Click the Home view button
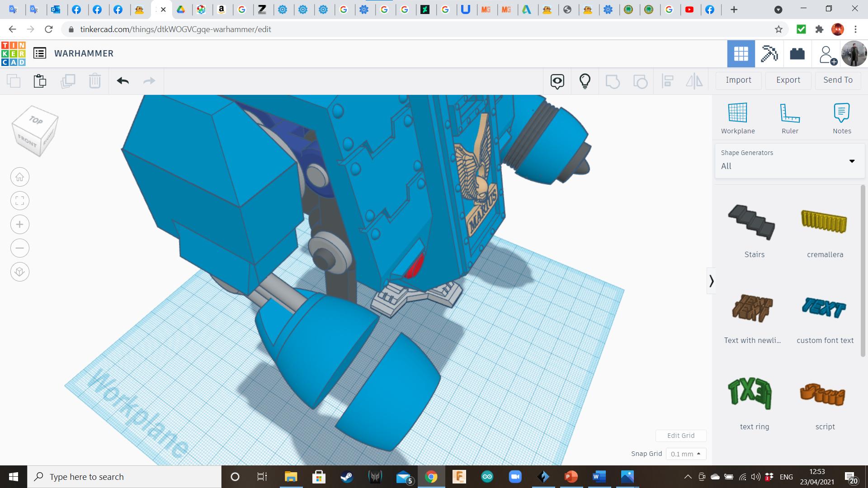The height and width of the screenshot is (488, 868). (20, 177)
